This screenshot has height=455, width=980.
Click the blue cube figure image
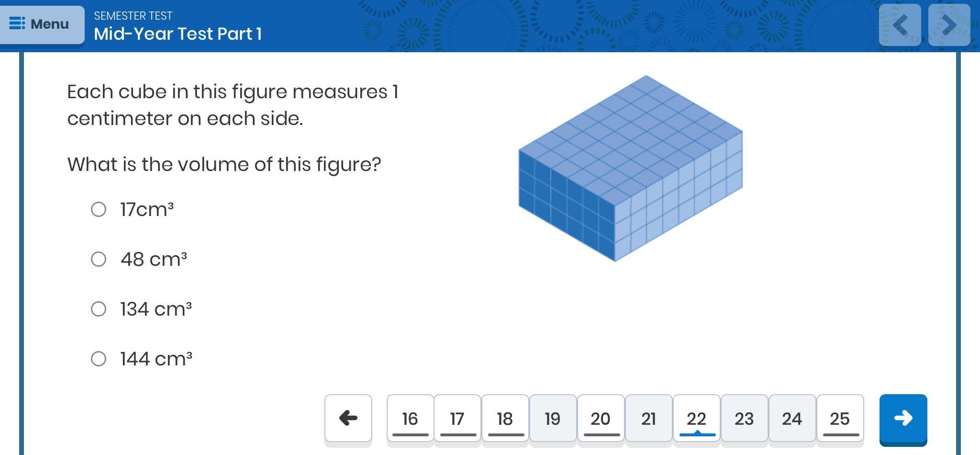click(x=631, y=169)
